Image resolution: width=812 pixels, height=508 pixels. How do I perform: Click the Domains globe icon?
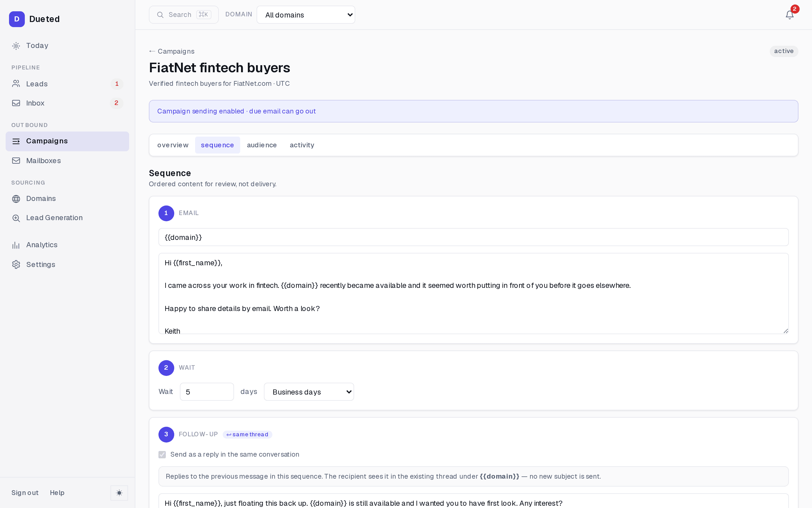(x=16, y=199)
